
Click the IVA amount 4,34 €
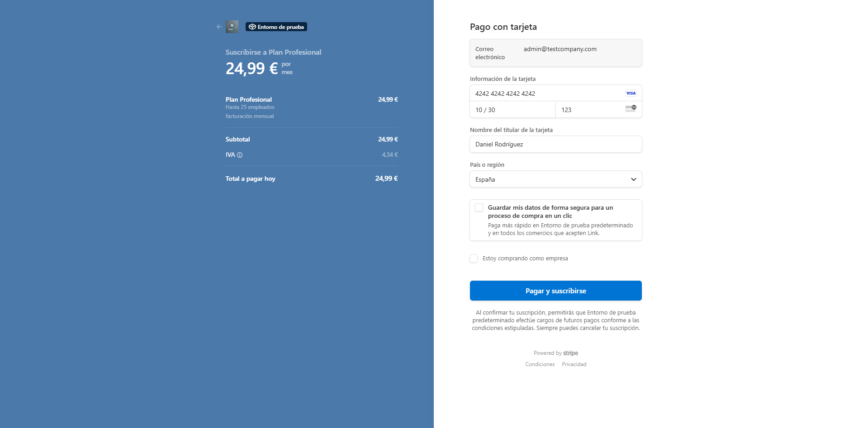click(390, 155)
